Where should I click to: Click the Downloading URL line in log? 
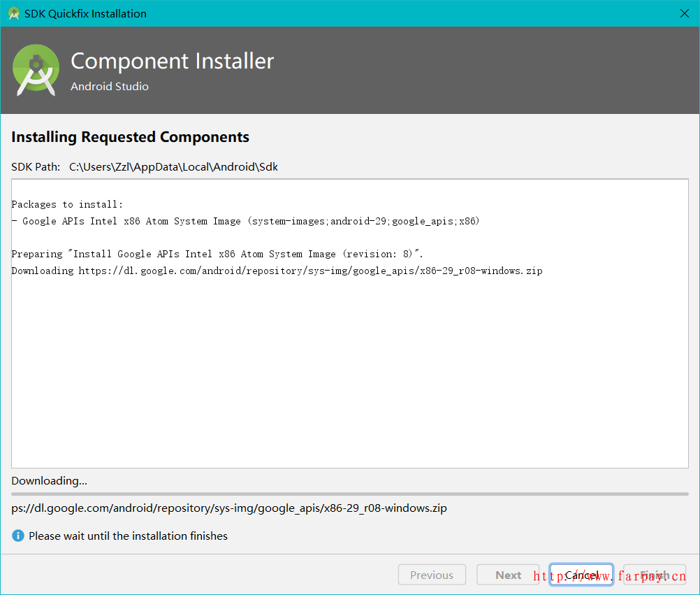click(277, 271)
